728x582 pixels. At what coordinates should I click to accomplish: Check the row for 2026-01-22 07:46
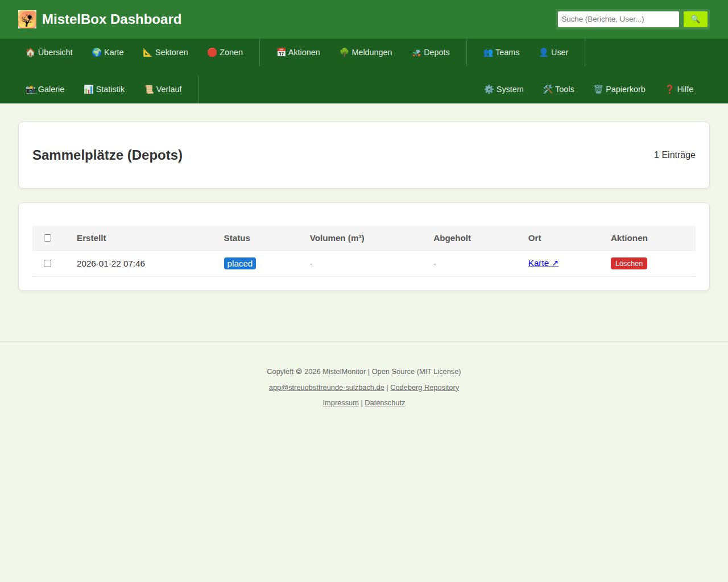point(48,264)
